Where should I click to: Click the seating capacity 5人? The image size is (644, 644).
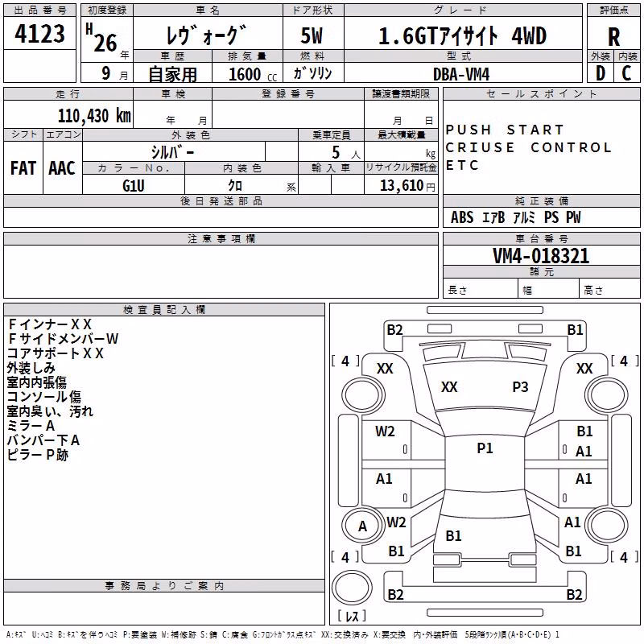[x=345, y=153]
